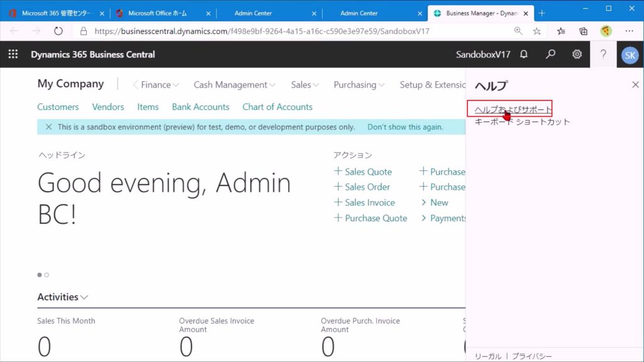Screen dimensions: 644x362
Task: Add this page to favorites star
Action: pos(536,31)
